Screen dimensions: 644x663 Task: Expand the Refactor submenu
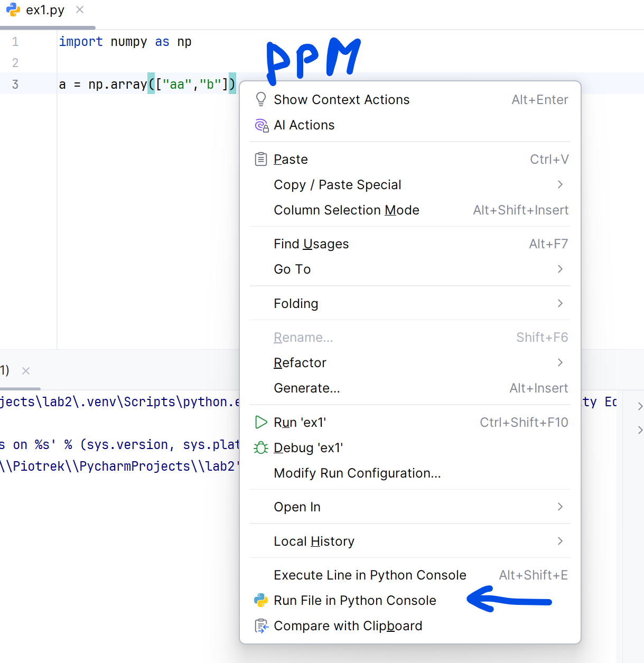560,362
